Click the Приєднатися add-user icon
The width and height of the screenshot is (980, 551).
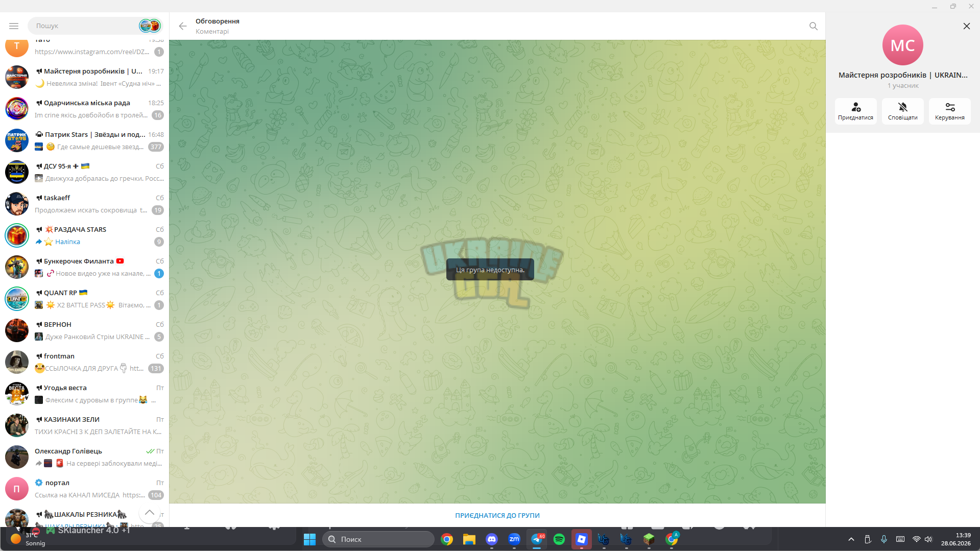click(856, 107)
